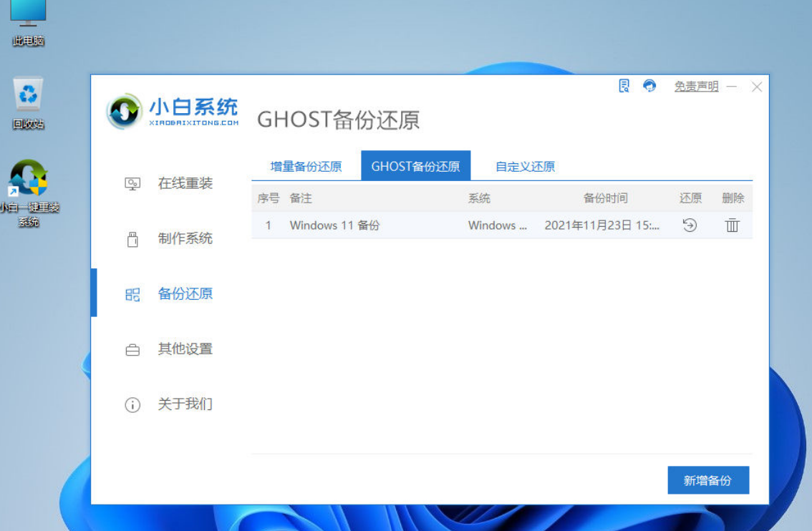Minimize the 小白系统 window
Screen dimensions: 812x531
[731, 87]
